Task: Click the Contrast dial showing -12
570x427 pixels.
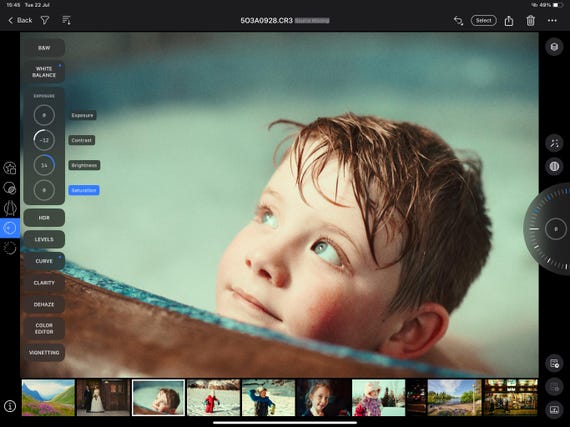Action: click(x=44, y=140)
